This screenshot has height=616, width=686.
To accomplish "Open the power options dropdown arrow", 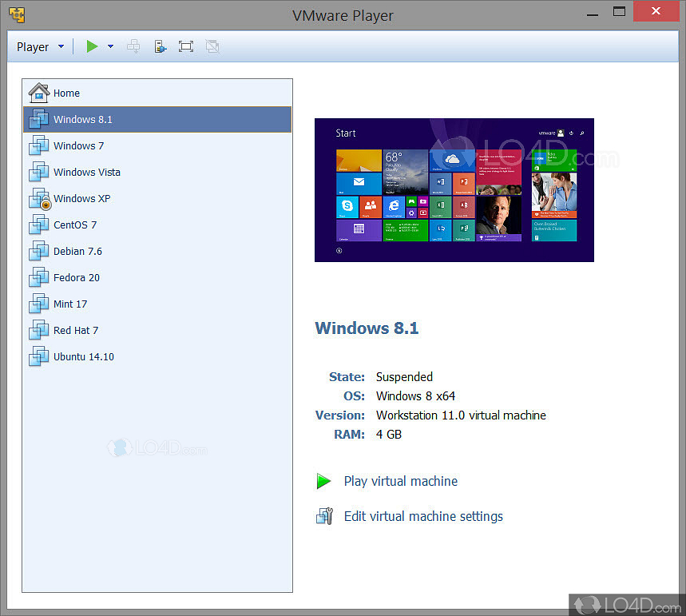I will point(110,46).
